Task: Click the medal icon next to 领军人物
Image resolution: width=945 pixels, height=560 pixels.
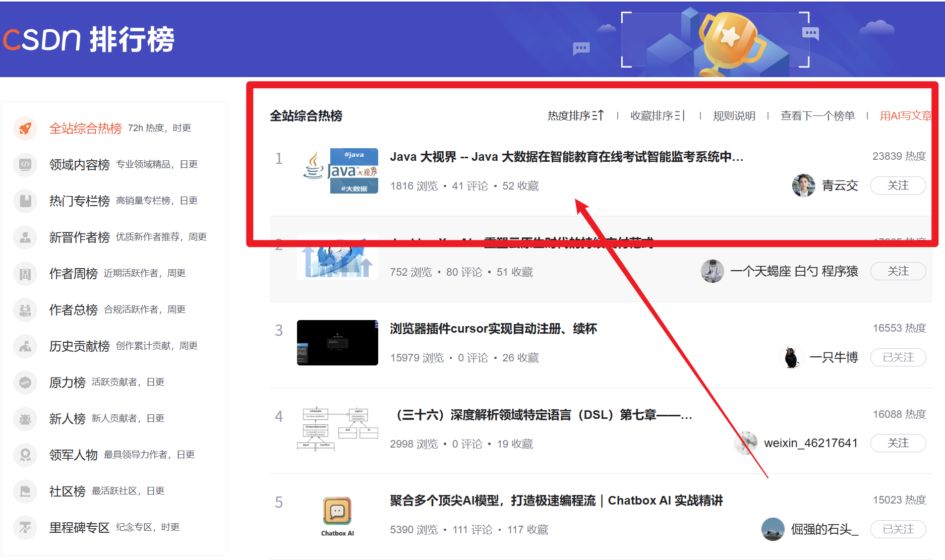Action: [25, 455]
